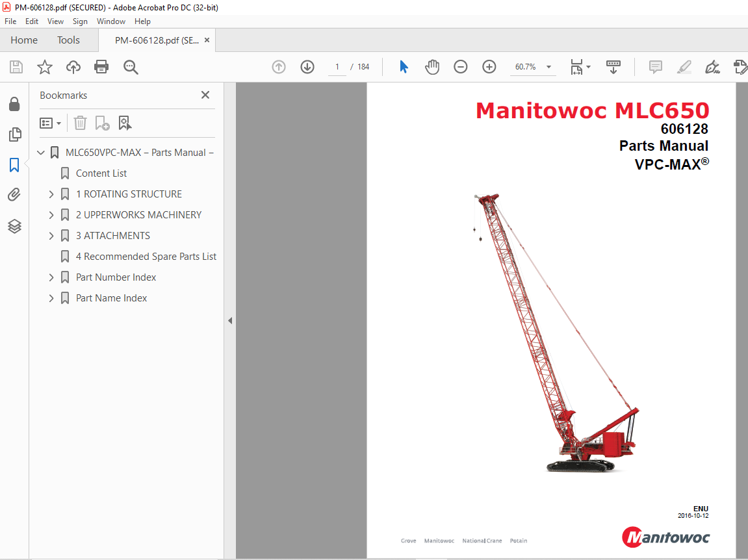Screen dimensions: 748x560
Task: Zoom in with the plus circle
Action: [489, 67]
